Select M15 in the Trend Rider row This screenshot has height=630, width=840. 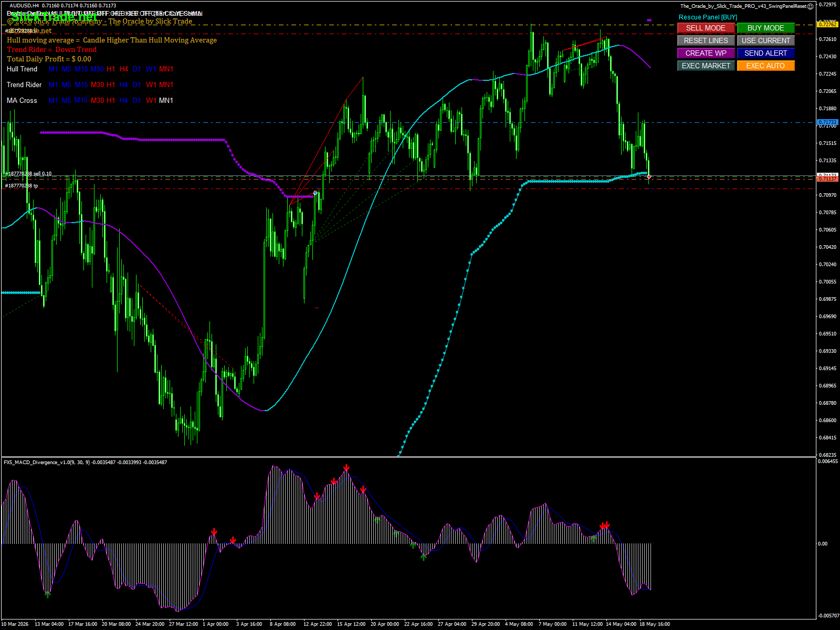[81, 85]
